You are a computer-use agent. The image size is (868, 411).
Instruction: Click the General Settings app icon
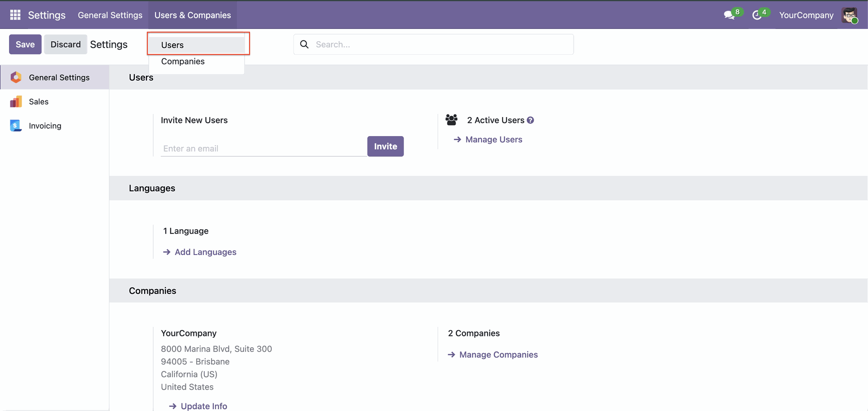click(x=16, y=77)
